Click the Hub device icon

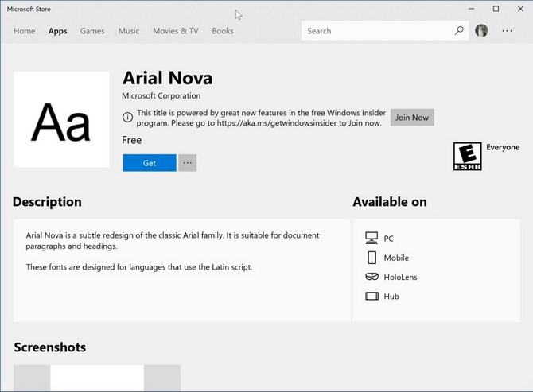pyautogui.click(x=372, y=296)
